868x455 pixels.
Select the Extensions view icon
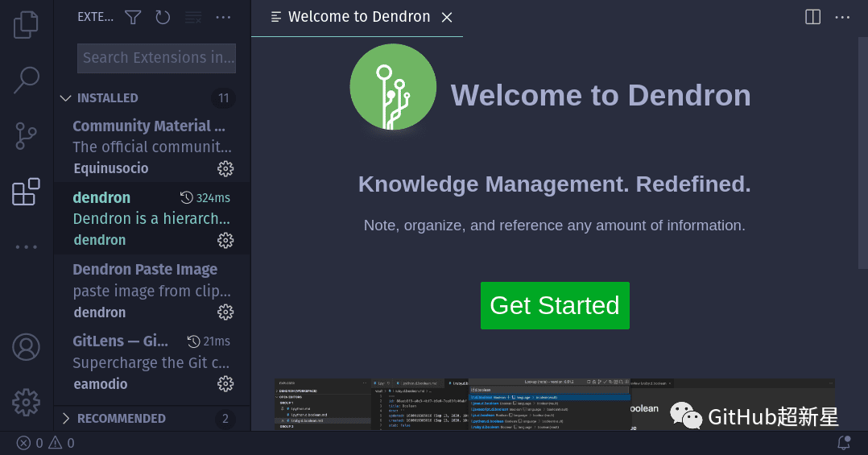[26, 192]
